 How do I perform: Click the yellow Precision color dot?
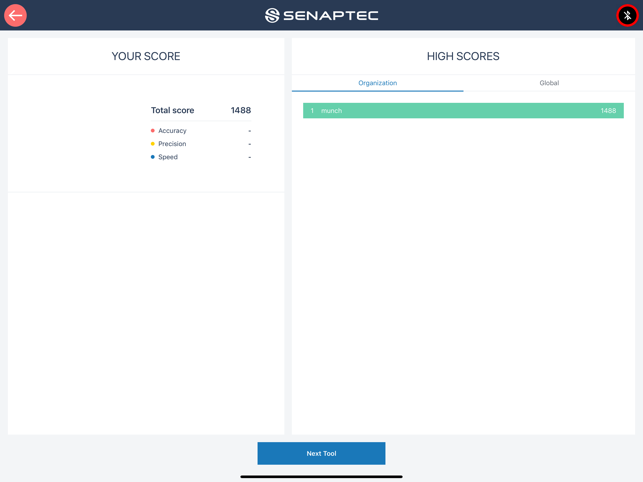coord(153,144)
